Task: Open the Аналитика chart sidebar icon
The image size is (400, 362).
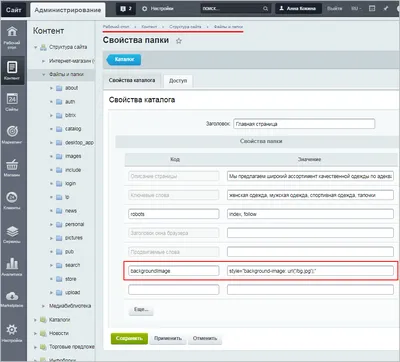Action: pyautogui.click(x=12, y=267)
